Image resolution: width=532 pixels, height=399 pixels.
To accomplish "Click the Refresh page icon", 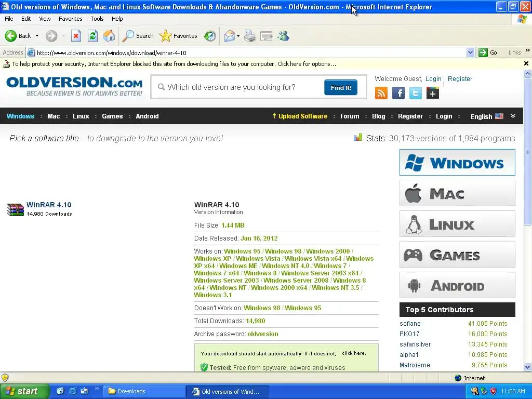I will 92,36.
